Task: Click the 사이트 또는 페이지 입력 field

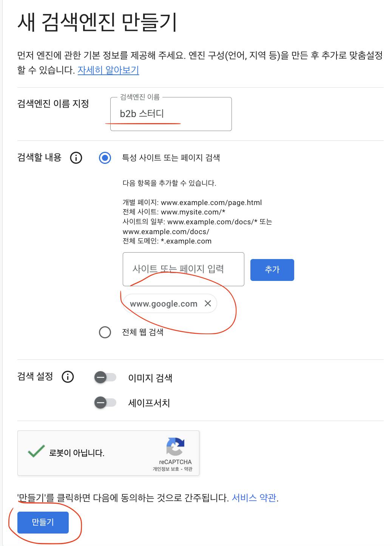Action: pos(183,269)
